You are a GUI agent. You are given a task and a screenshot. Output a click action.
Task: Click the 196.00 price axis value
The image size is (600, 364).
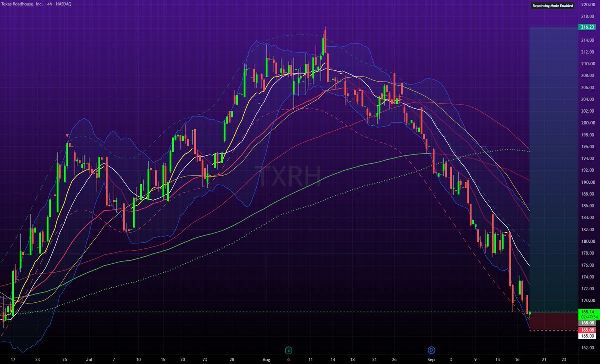588,147
